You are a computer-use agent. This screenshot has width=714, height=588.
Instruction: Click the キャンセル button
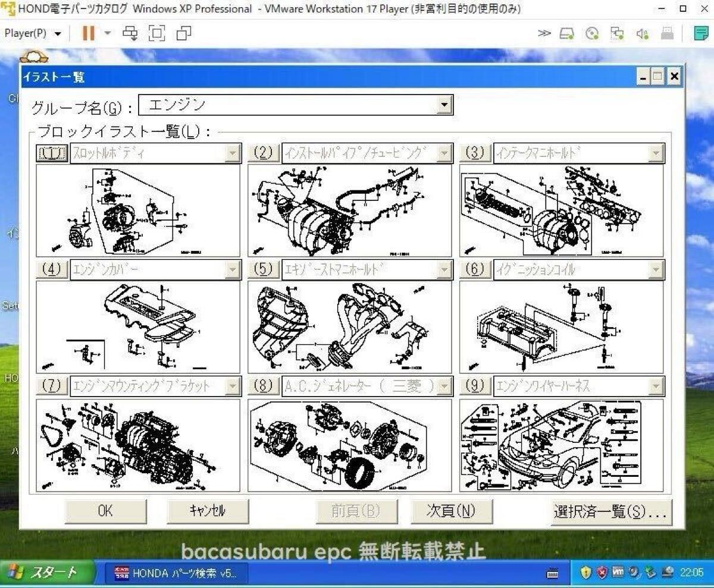(x=208, y=511)
